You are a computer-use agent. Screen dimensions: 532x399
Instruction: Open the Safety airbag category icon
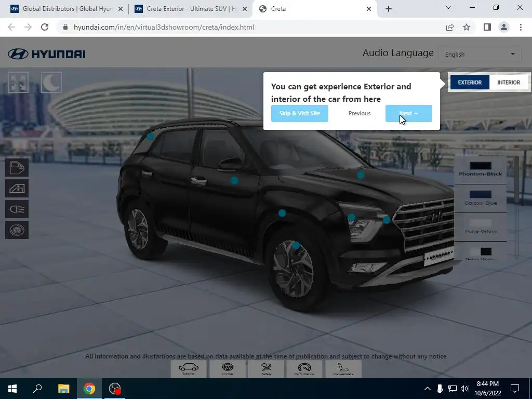pos(267,369)
